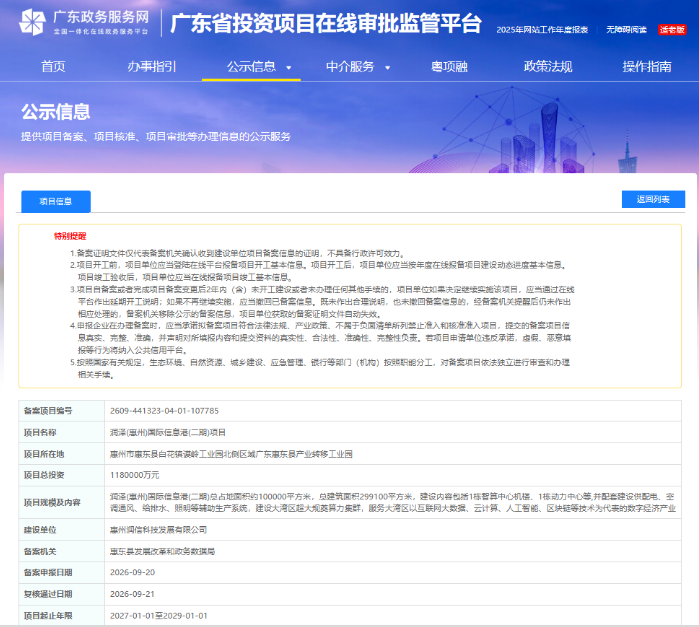The image size is (699, 627).
Task: Expand the 中介服务 dropdown arrow
Action: 387,68
